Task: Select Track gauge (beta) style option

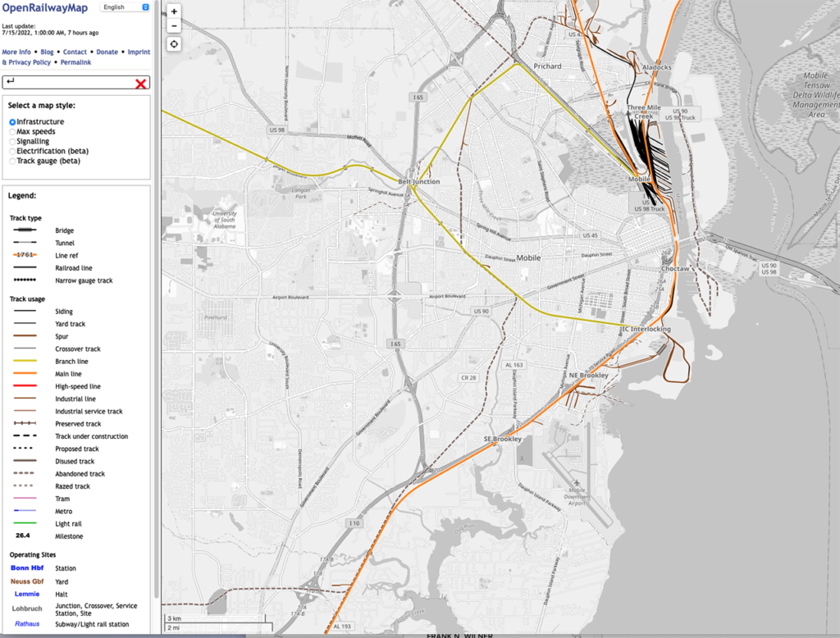Action: coord(12,161)
